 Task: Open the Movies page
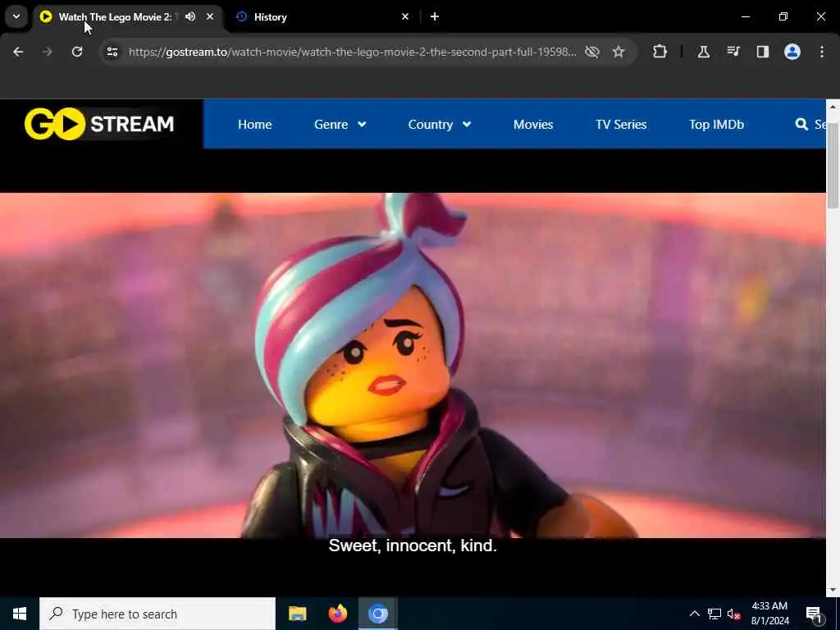pyautogui.click(x=533, y=125)
